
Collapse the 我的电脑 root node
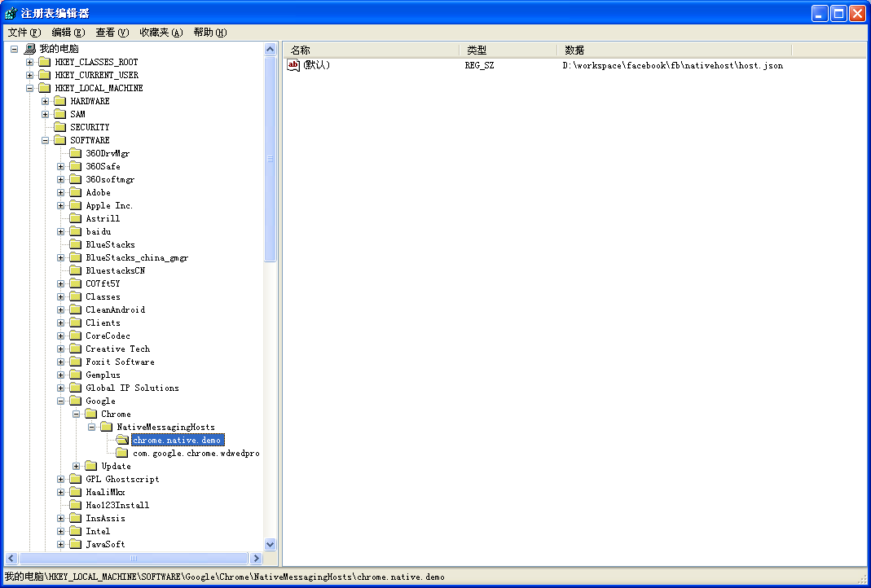(15, 49)
